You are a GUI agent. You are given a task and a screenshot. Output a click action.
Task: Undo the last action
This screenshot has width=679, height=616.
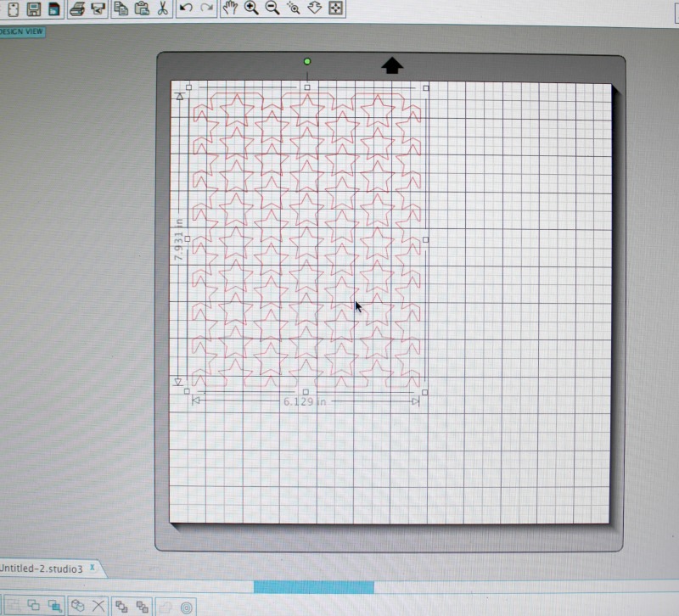click(x=186, y=8)
